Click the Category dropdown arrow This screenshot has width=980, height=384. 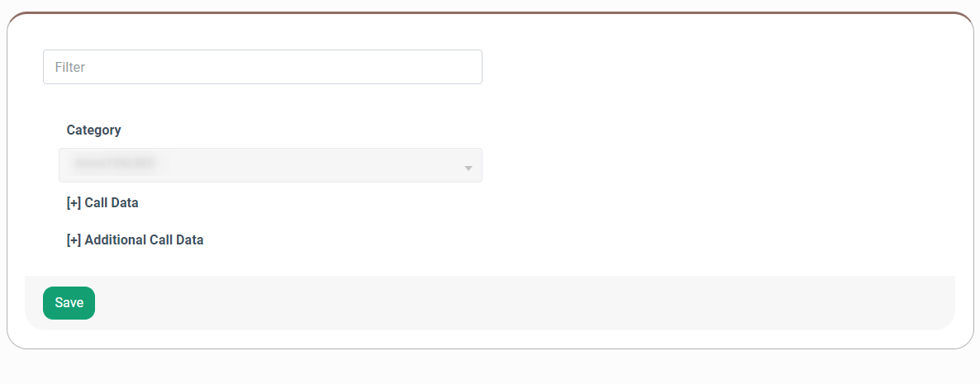coord(469,168)
